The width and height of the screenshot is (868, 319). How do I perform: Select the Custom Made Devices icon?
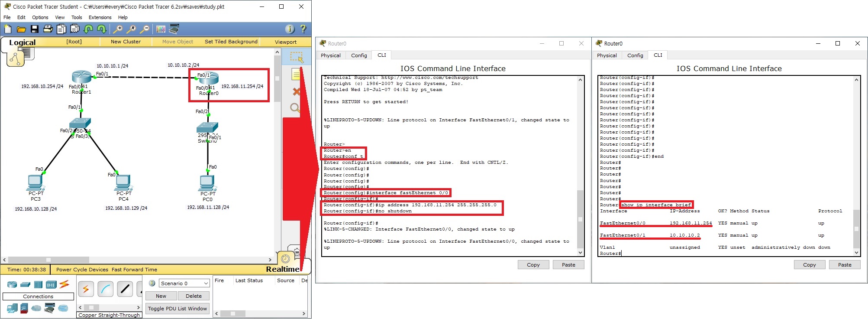pos(50,308)
